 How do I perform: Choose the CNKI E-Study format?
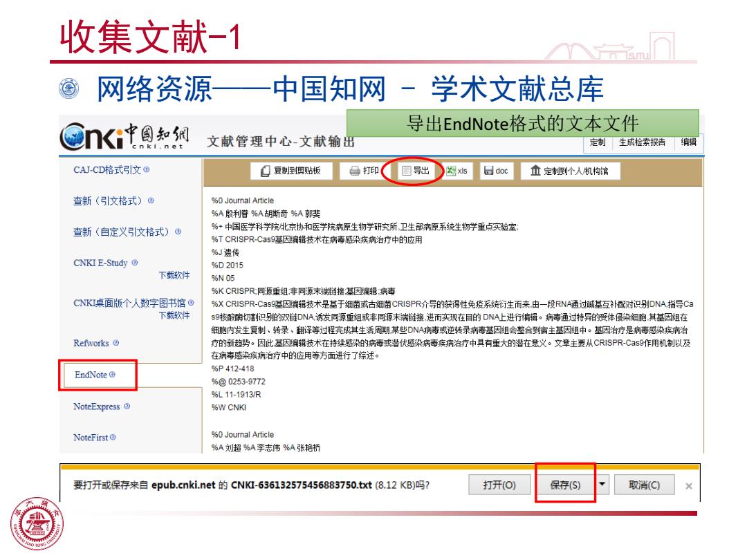tap(100, 263)
